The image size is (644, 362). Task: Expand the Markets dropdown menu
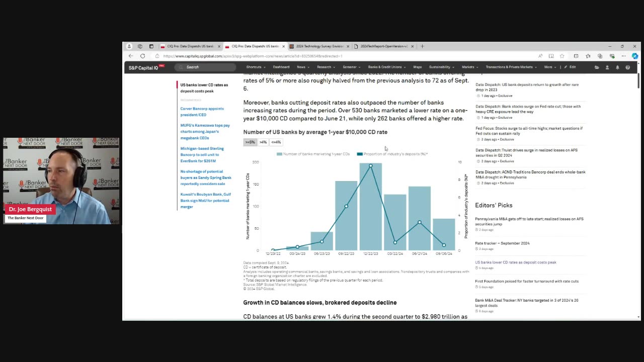tap(470, 67)
